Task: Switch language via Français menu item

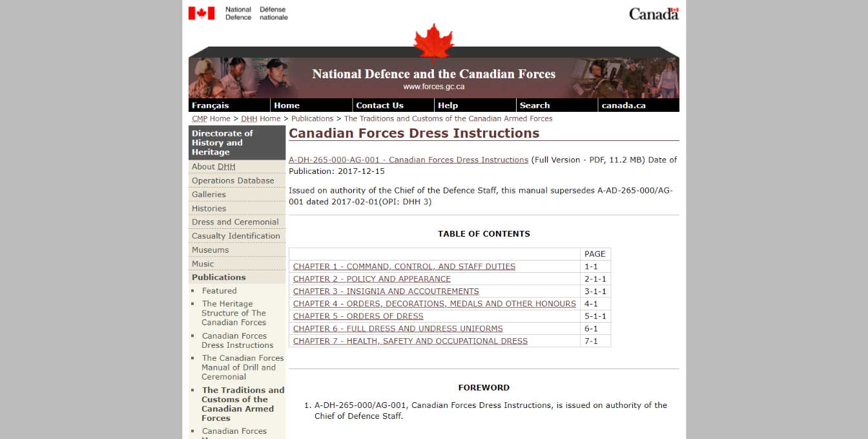Action: 211,105
